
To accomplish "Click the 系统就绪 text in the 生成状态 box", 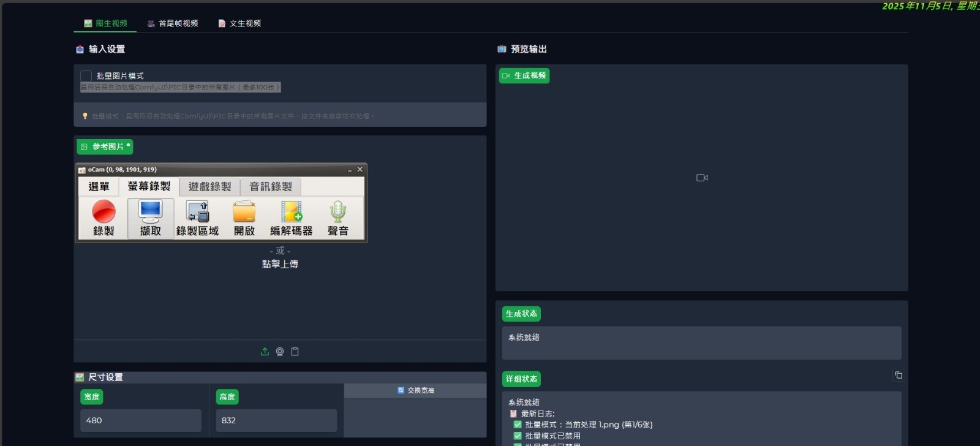I will [524, 338].
